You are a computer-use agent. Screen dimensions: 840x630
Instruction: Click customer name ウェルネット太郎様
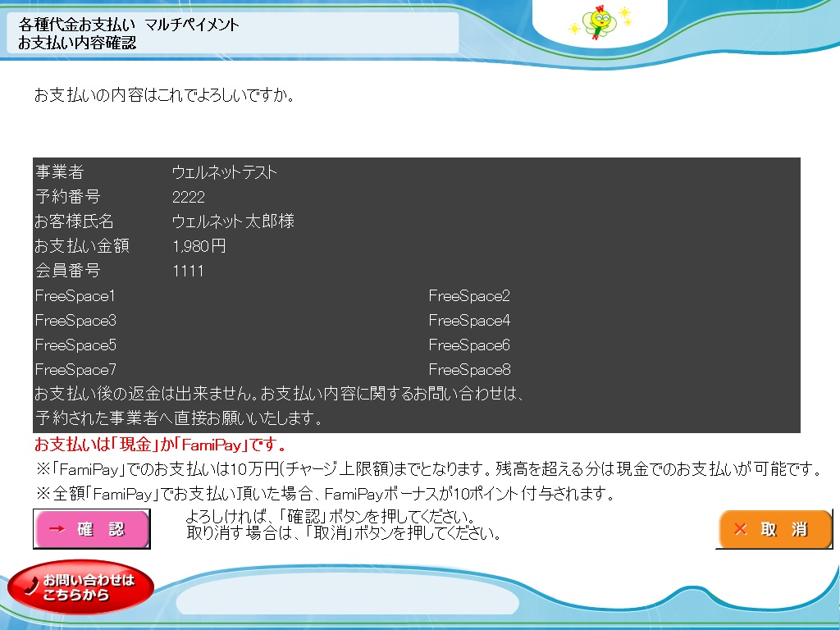(233, 221)
